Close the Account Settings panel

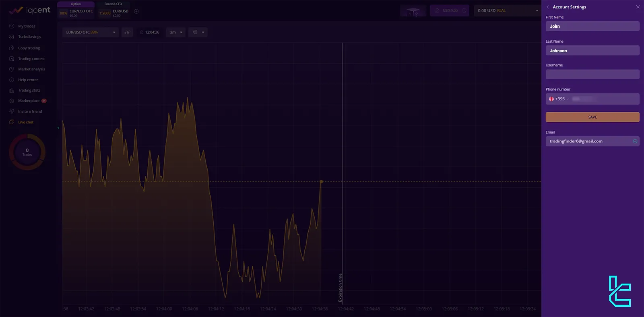point(638,7)
